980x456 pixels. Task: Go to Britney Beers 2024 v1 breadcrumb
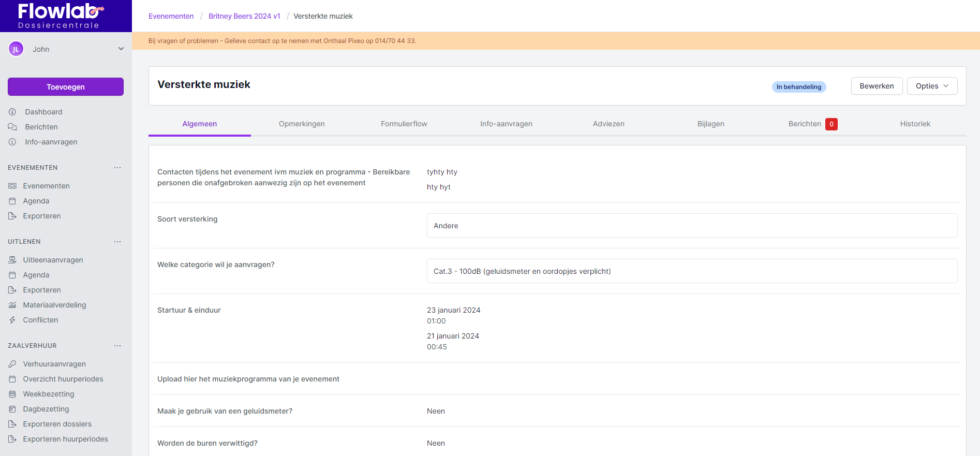pyautogui.click(x=244, y=16)
